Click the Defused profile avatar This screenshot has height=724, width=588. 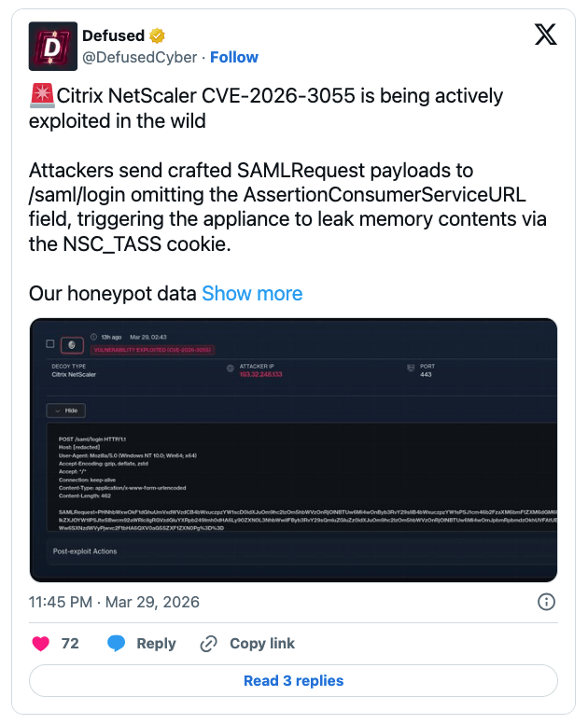point(53,47)
